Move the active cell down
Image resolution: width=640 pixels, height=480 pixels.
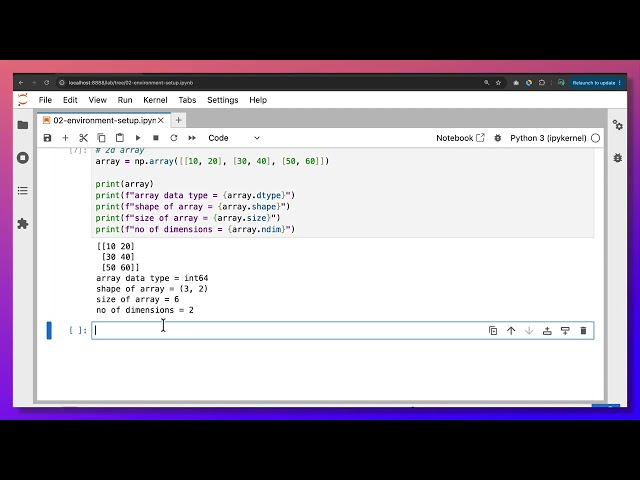click(529, 331)
